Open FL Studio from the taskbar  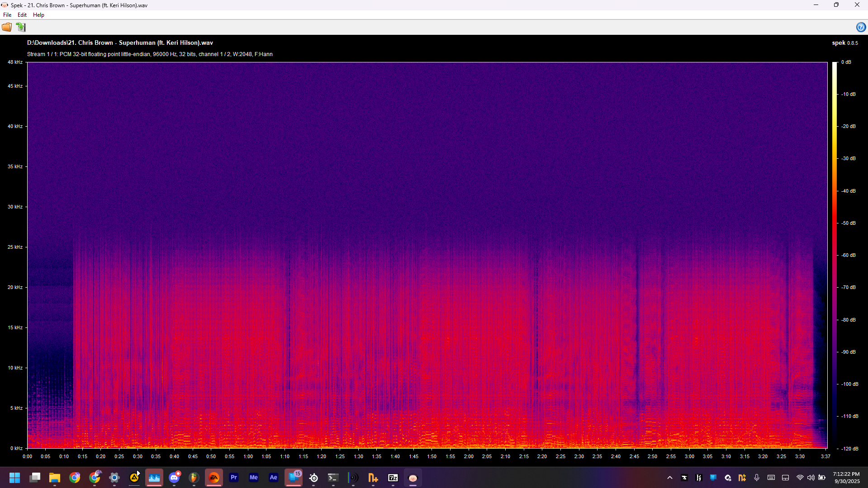[x=194, y=478]
